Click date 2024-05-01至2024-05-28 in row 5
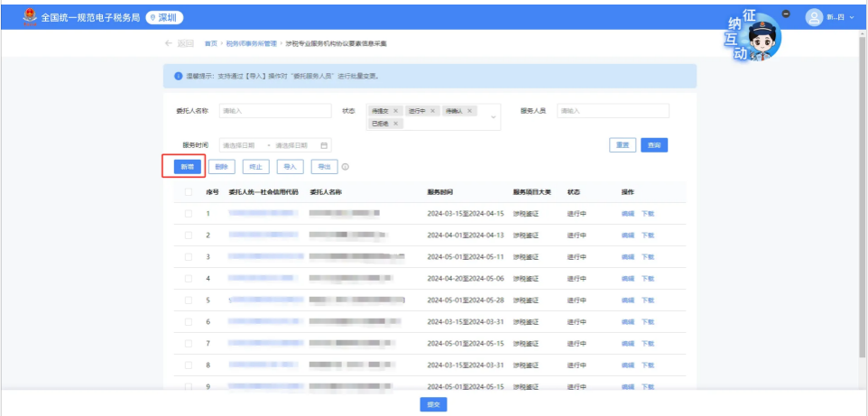 (x=466, y=300)
